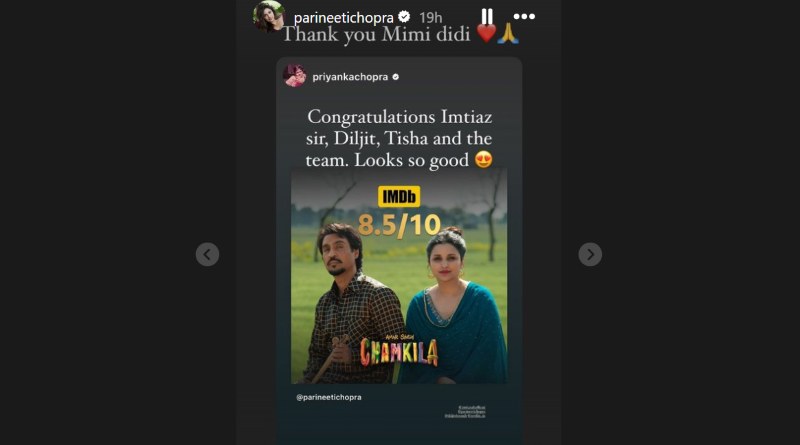
Task: Click the Chamkila title logo
Action: (399, 351)
